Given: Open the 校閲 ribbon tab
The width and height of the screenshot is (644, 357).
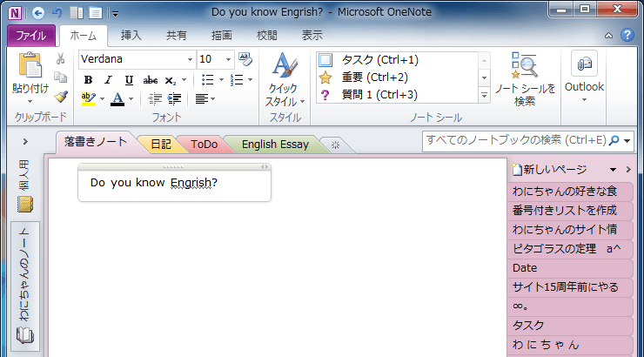Looking at the screenshot, I should tap(267, 36).
